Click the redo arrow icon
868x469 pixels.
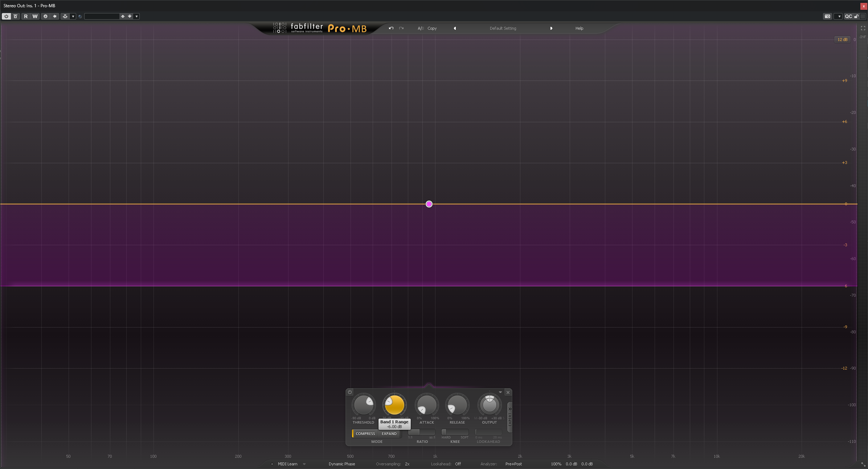click(401, 28)
